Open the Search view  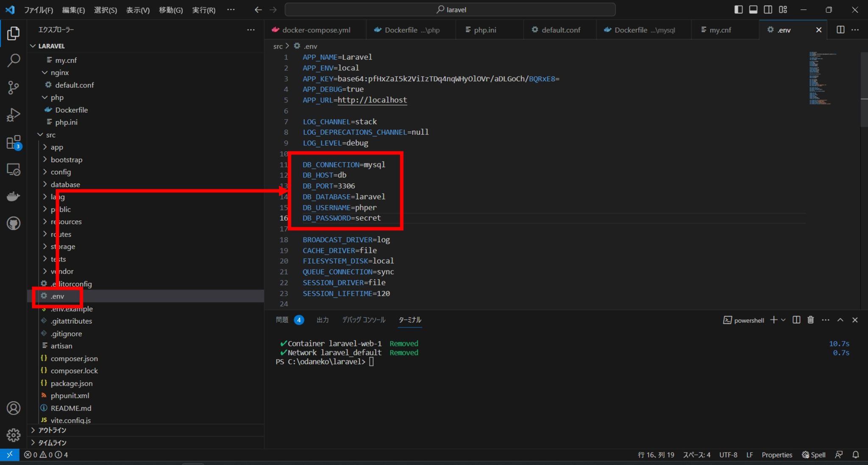coord(14,60)
